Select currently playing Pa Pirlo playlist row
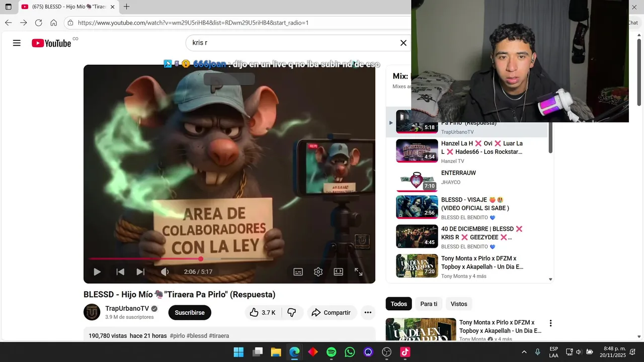 (x=466, y=123)
